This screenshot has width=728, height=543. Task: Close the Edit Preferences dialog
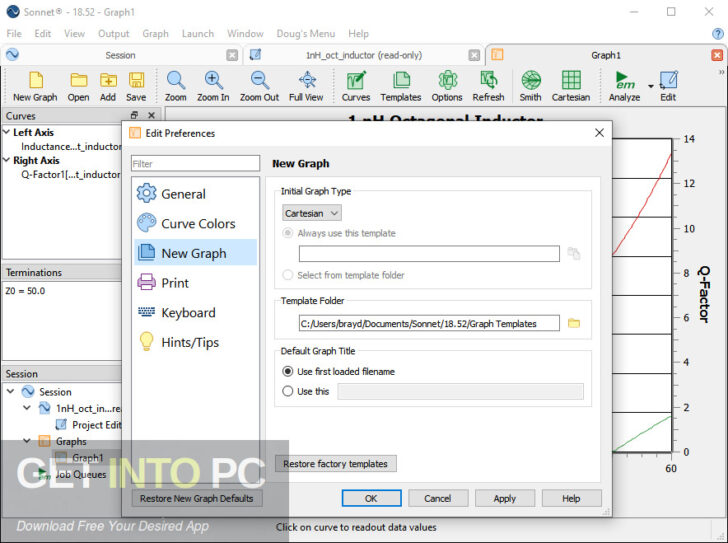click(x=599, y=133)
